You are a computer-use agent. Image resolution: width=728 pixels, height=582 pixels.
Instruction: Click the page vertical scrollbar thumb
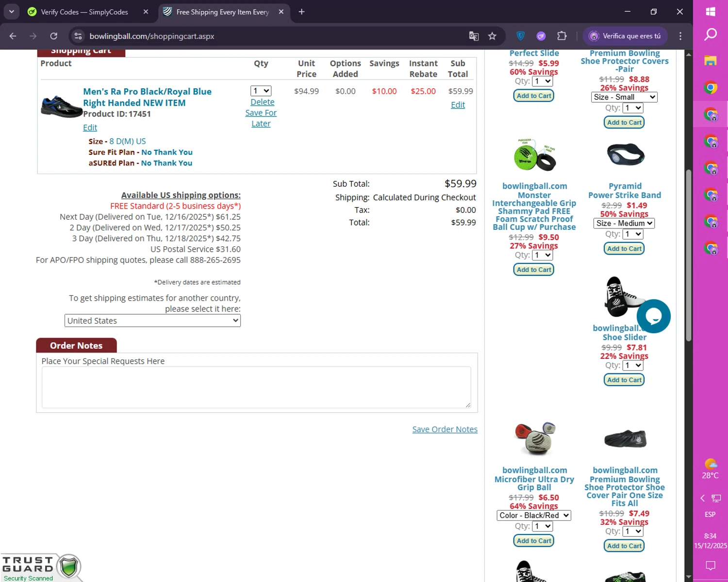[x=689, y=256]
